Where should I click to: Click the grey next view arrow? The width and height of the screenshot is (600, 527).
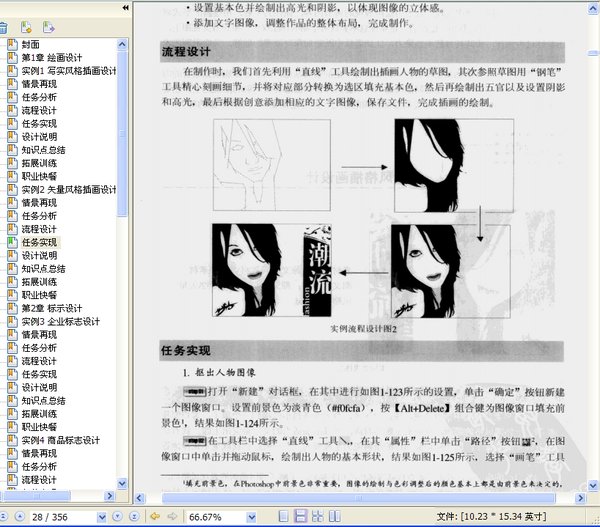point(172,517)
